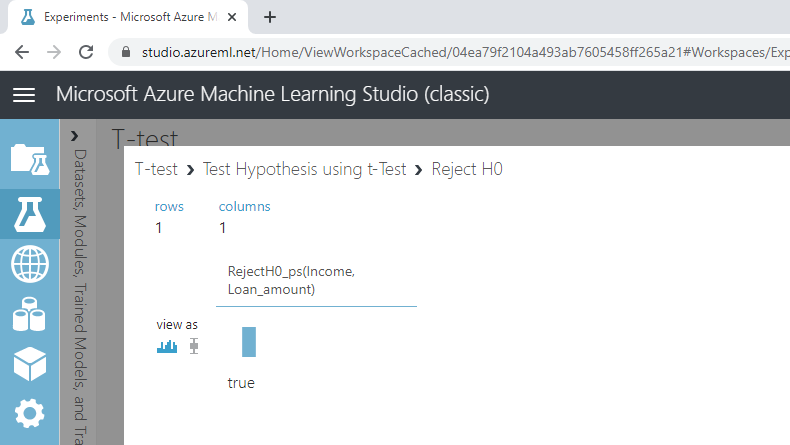Viewport: 790px width, 445px height.
Task: View as histogram chart icon
Action: point(167,346)
